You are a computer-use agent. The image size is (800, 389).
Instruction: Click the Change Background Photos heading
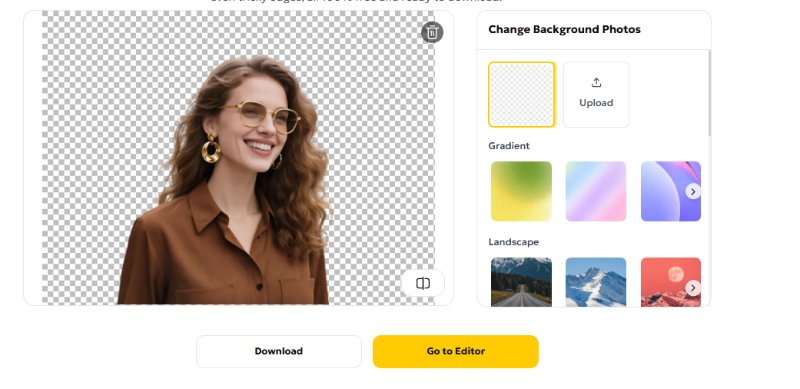click(564, 29)
